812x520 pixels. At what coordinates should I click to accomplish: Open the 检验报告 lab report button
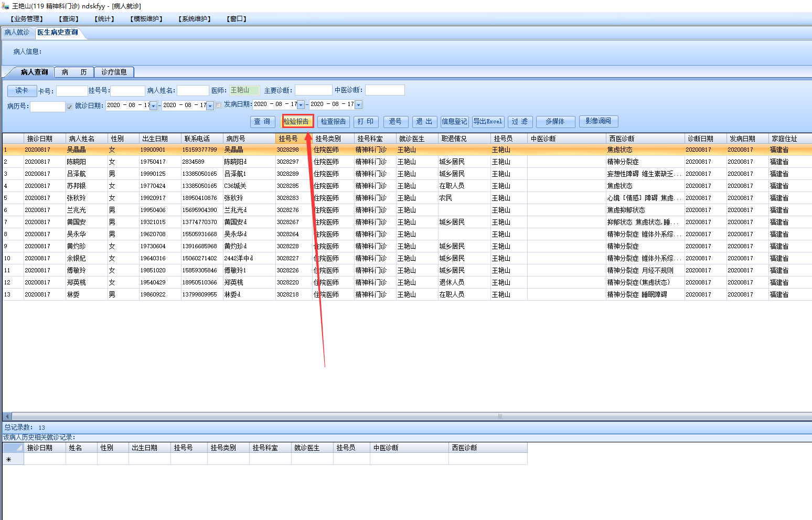pos(297,122)
